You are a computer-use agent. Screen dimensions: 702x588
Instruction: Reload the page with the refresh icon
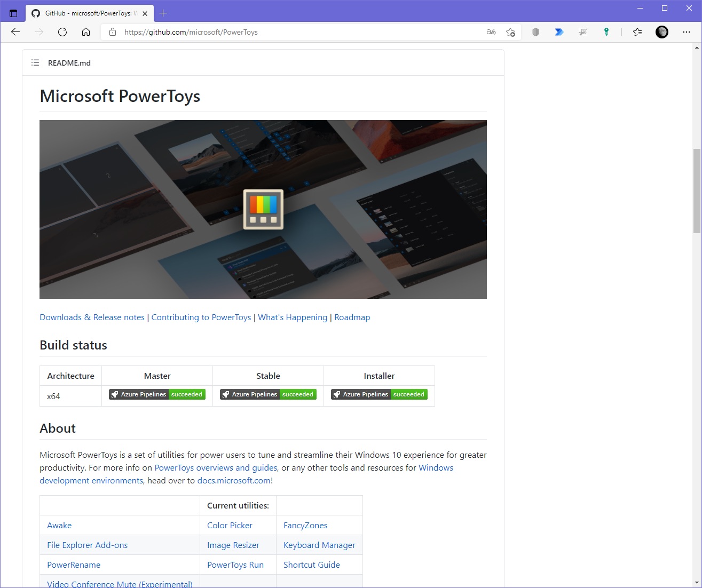tap(62, 32)
